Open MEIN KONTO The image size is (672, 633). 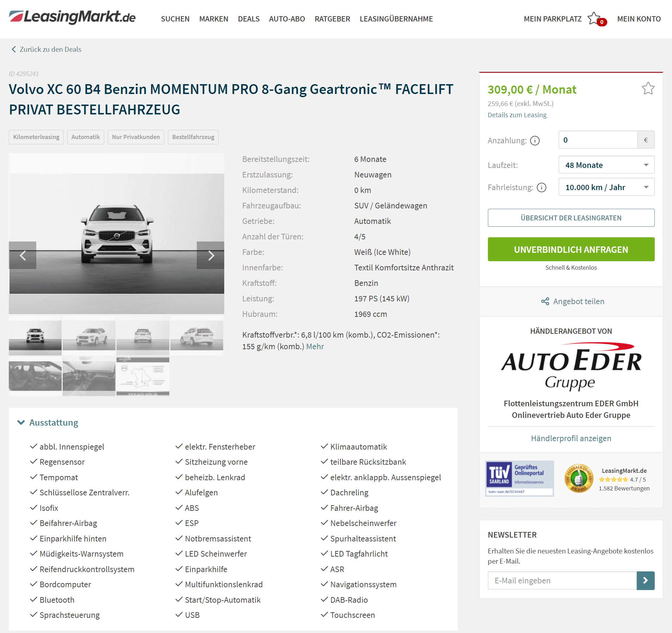click(x=639, y=19)
